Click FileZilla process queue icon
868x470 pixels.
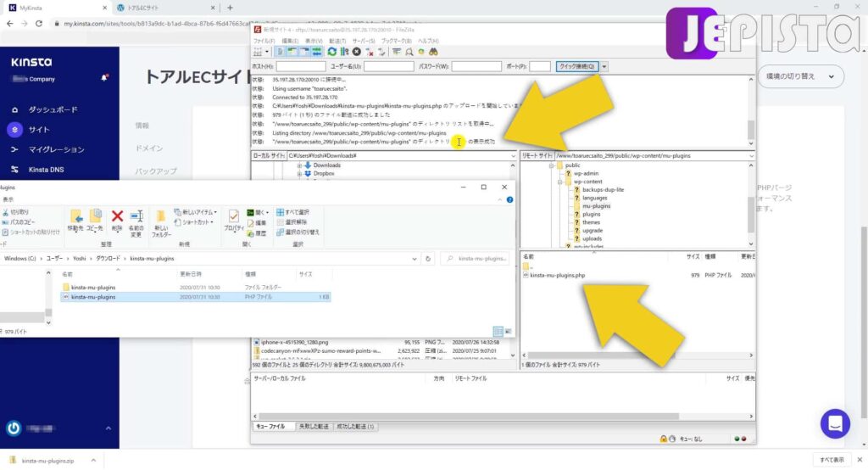(344, 52)
